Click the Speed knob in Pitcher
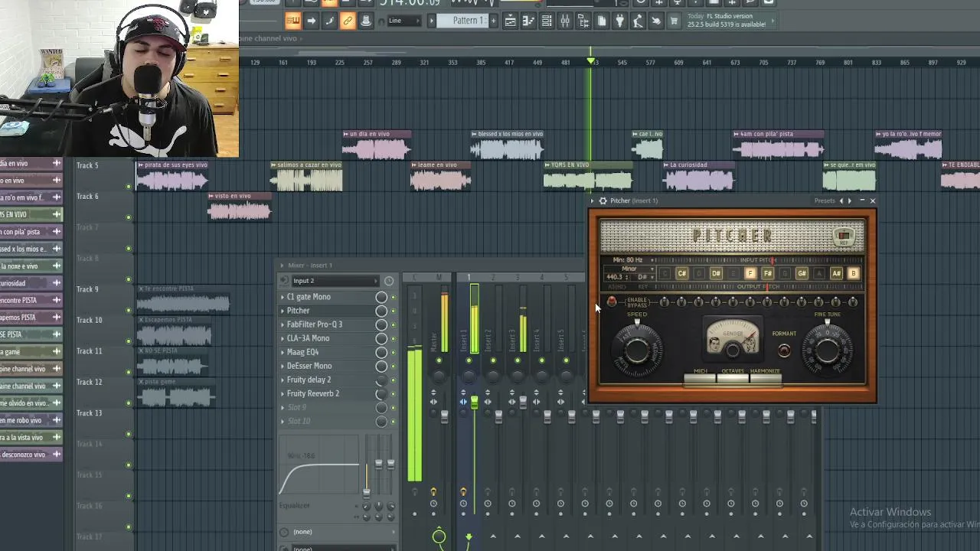 (637, 349)
